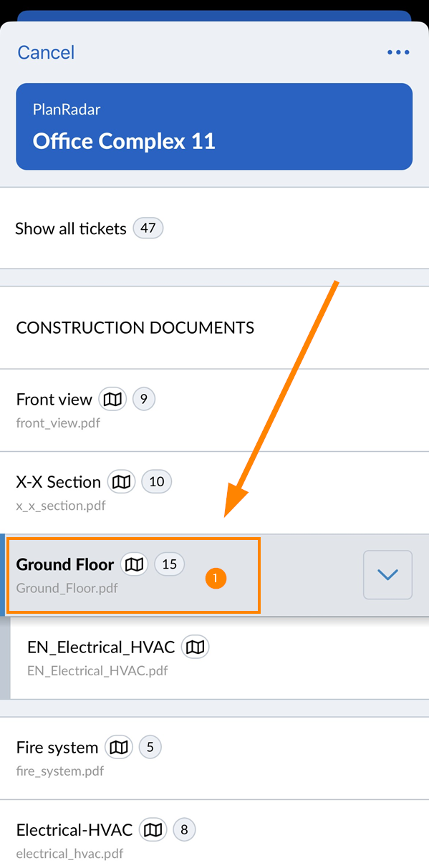The image size is (429, 868).
Task: Cancel the plan selection
Action: (46, 52)
